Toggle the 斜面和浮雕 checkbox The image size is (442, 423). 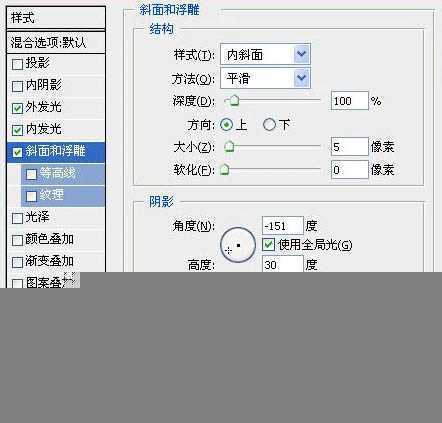coord(17,152)
